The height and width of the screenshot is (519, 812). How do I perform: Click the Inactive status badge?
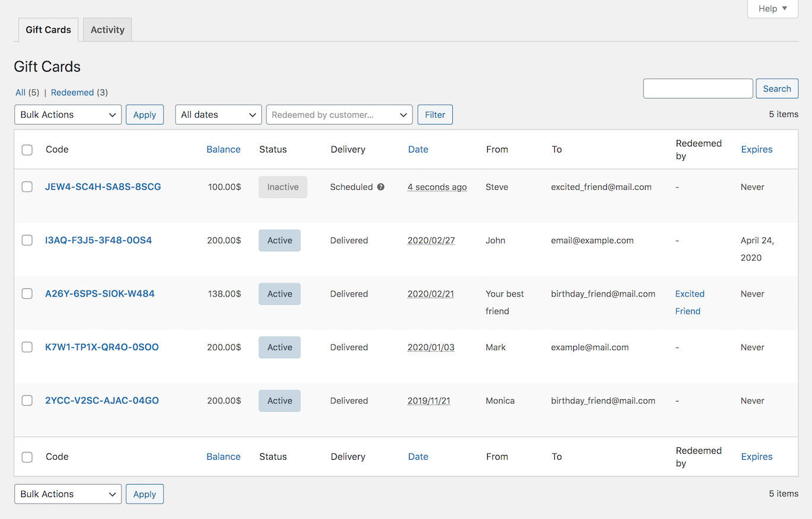coord(283,187)
